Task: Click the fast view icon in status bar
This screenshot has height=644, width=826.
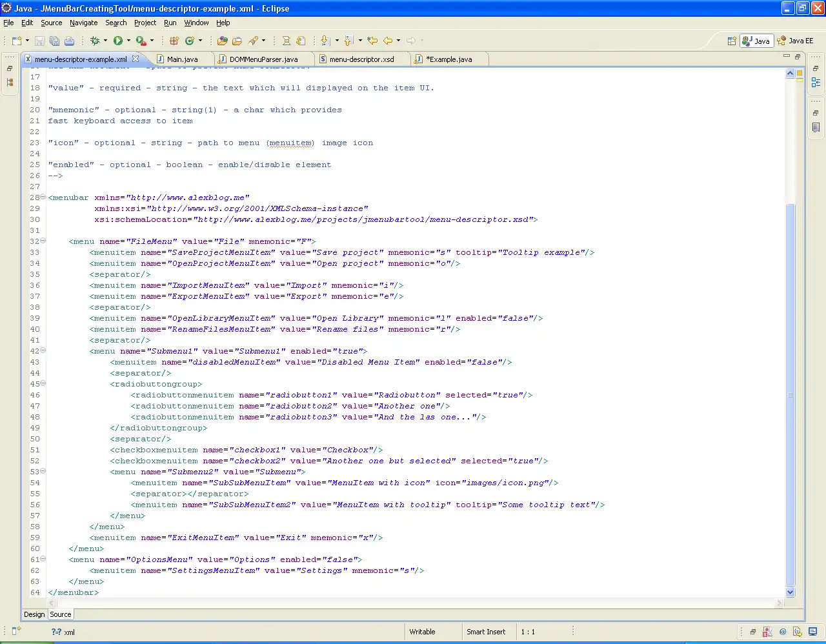Action: click(x=16, y=632)
